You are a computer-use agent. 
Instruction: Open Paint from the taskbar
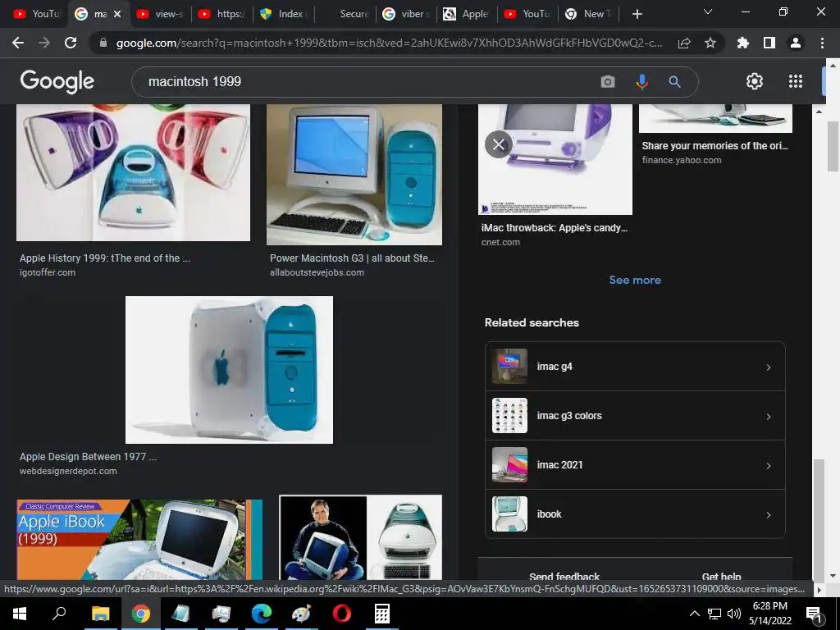(302, 614)
